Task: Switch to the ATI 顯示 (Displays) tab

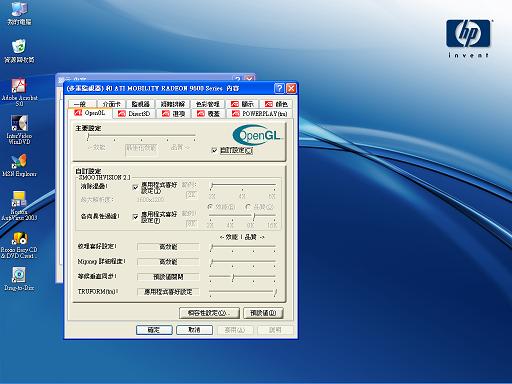Action: [242, 104]
